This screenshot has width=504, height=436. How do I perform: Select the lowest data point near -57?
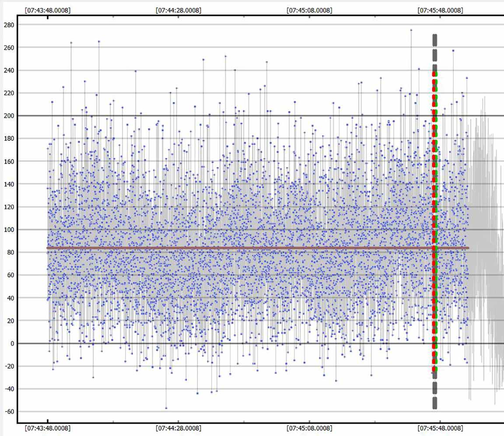(x=166, y=408)
